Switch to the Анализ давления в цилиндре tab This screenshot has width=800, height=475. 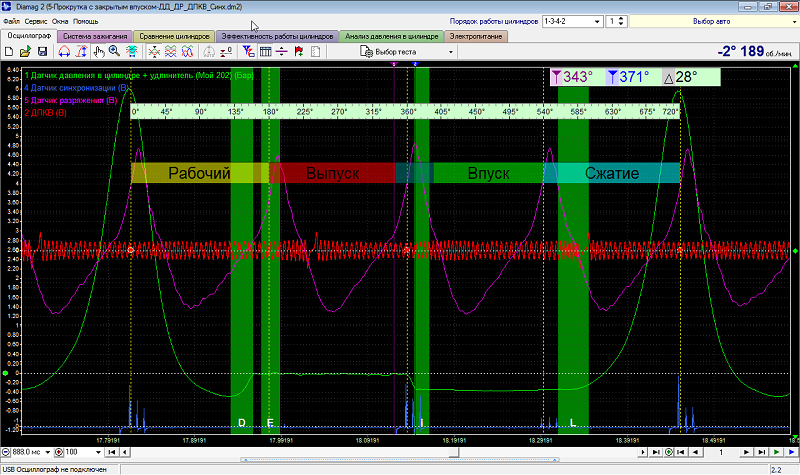click(x=391, y=36)
